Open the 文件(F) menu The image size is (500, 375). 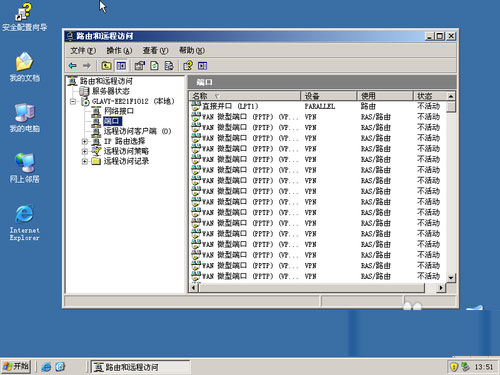point(83,50)
